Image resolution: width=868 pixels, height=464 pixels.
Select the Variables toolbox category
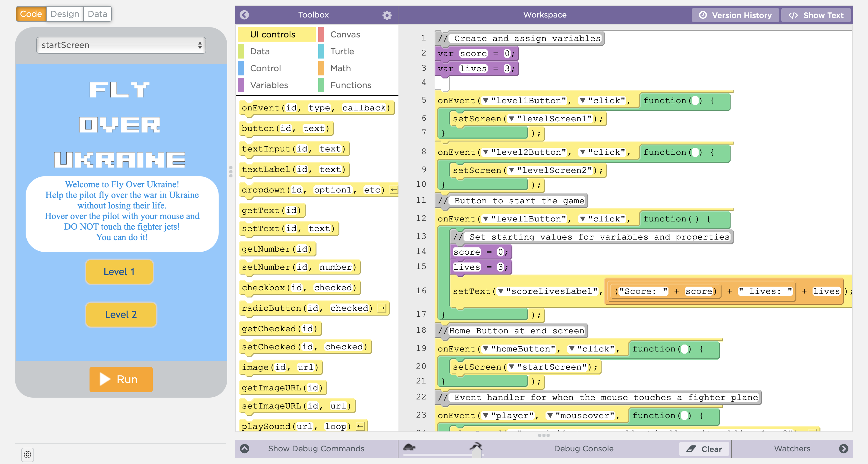click(269, 85)
